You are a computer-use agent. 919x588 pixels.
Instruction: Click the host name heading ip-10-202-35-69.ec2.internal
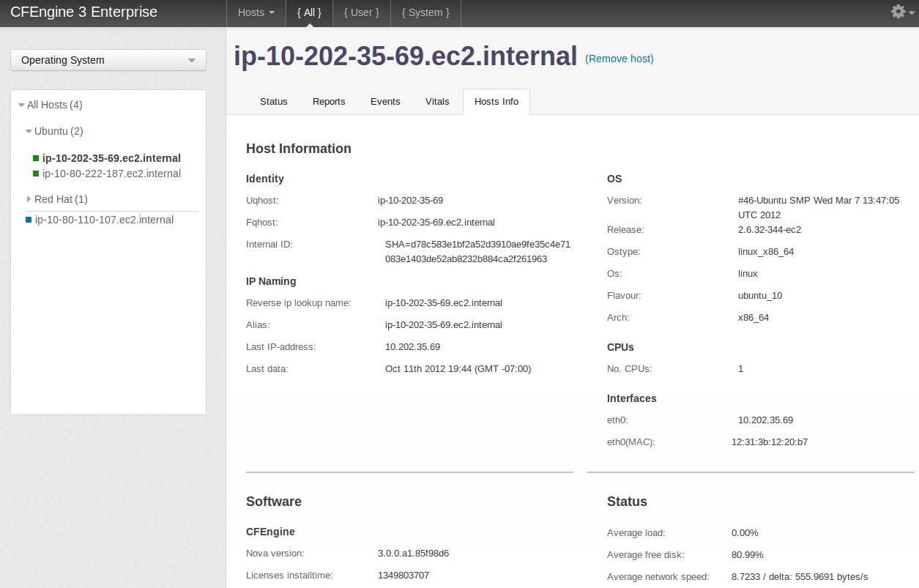click(x=406, y=56)
